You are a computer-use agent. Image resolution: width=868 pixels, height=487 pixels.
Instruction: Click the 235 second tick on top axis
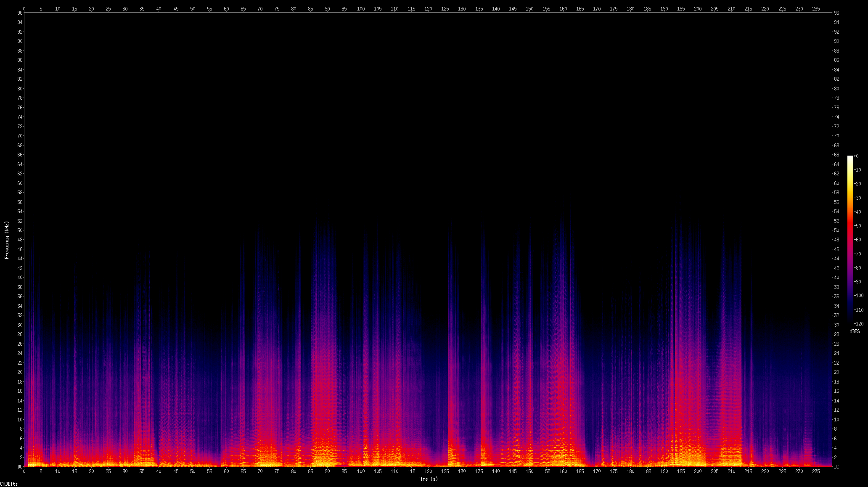816,8
